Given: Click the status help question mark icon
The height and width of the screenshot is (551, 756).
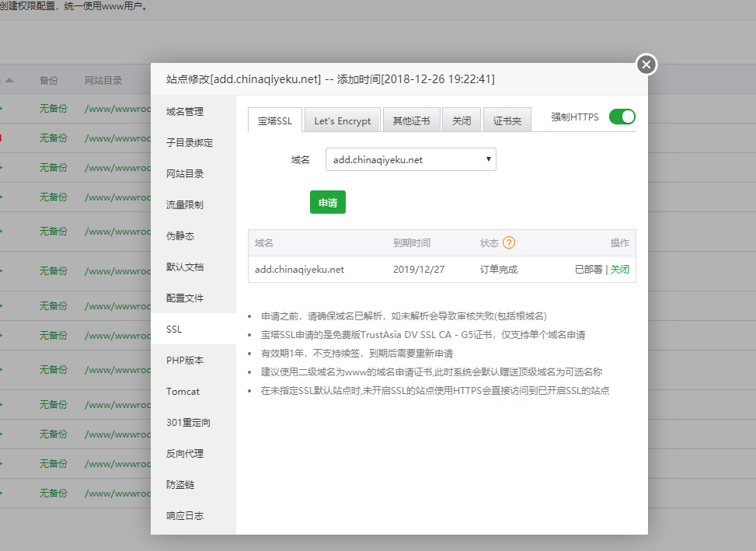Looking at the screenshot, I should coord(509,242).
